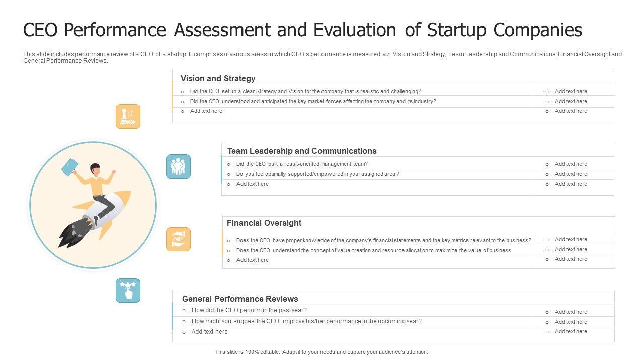Image resolution: width=644 pixels, height=362 pixels.
Task: Click the '100% editable' footer note
Action: point(321,352)
